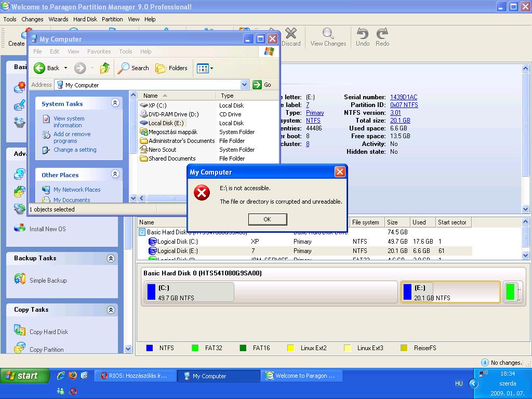
Task: Collapse the Copy Tasks section
Action: 111,310
